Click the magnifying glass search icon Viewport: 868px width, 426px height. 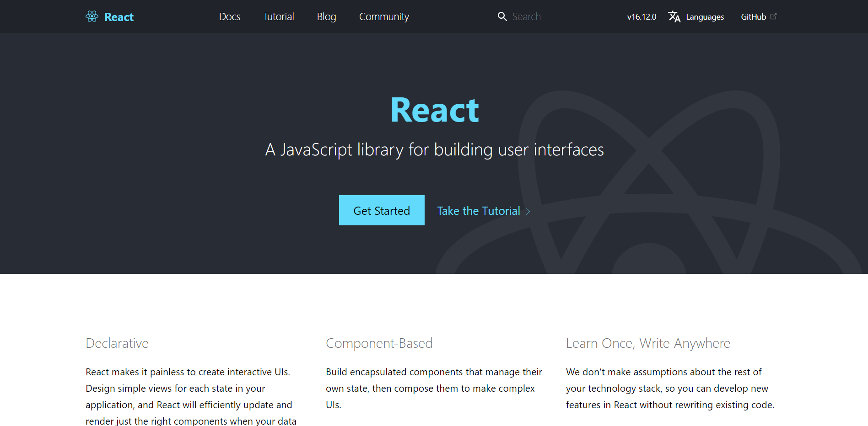point(502,16)
